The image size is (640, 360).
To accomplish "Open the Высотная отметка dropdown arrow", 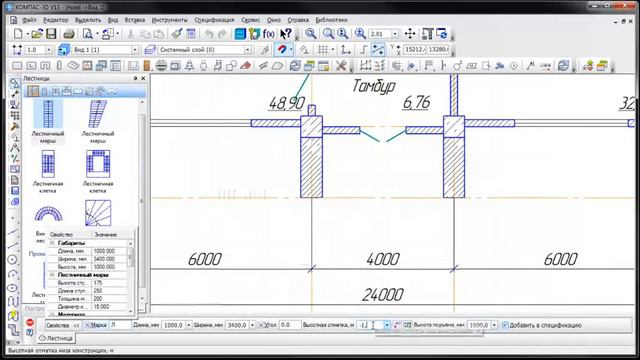I will 387,325.
